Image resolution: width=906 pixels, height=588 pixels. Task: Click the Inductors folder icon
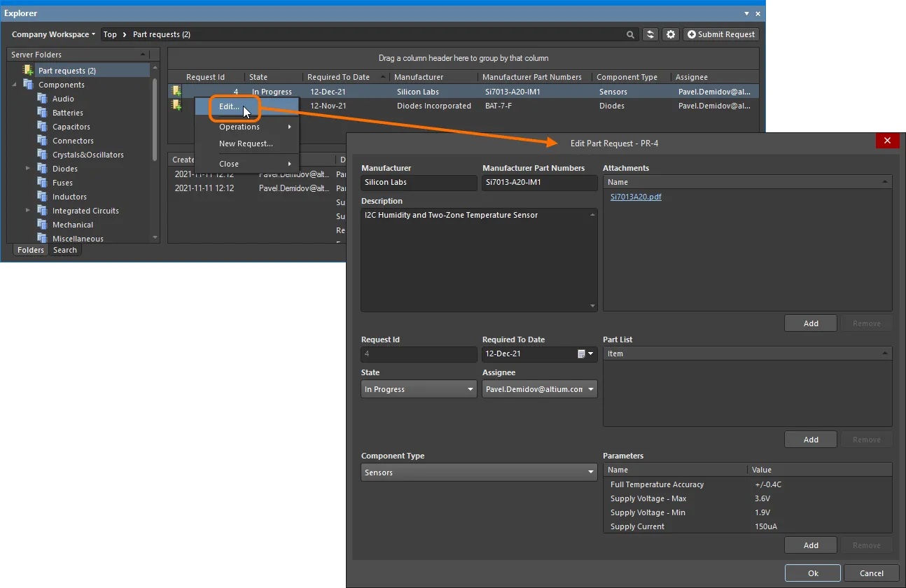(x=43, y=197)
